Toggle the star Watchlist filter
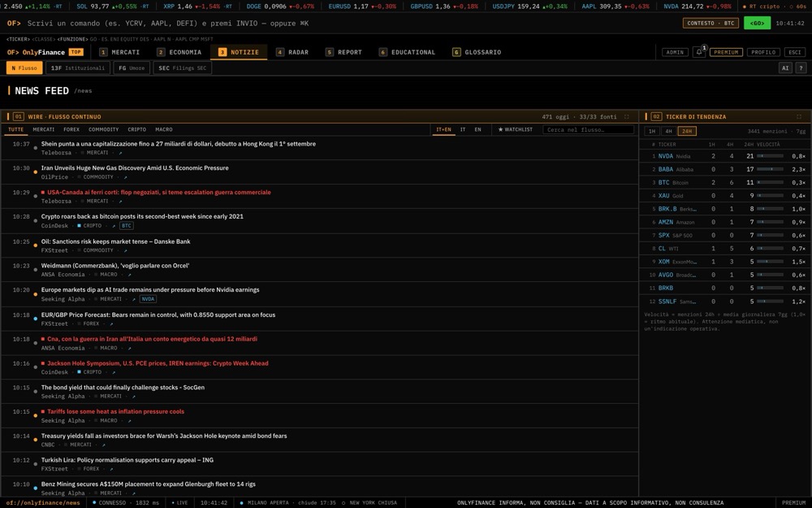Screen dimensions: 812x508 tap(516, 129)
